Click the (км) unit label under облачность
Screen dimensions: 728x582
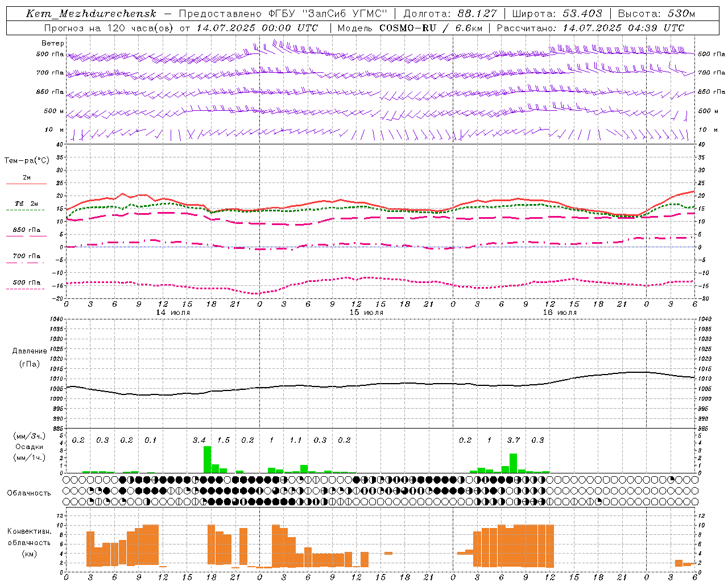point(30,554)
